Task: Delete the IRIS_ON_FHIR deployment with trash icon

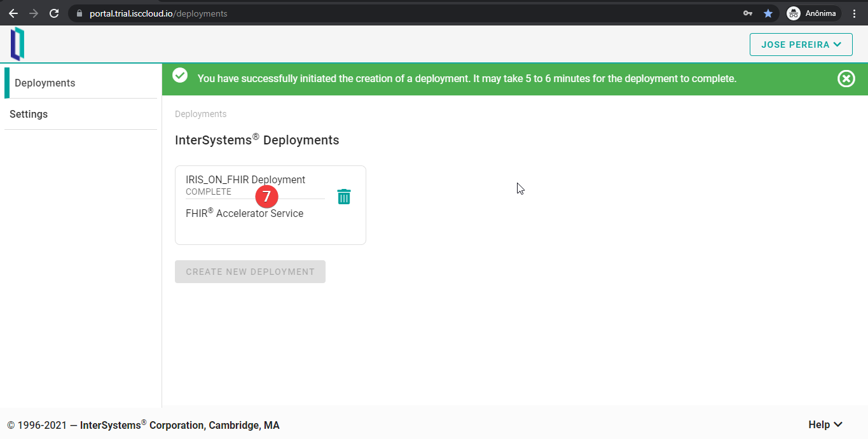Action: coord(343,197)
